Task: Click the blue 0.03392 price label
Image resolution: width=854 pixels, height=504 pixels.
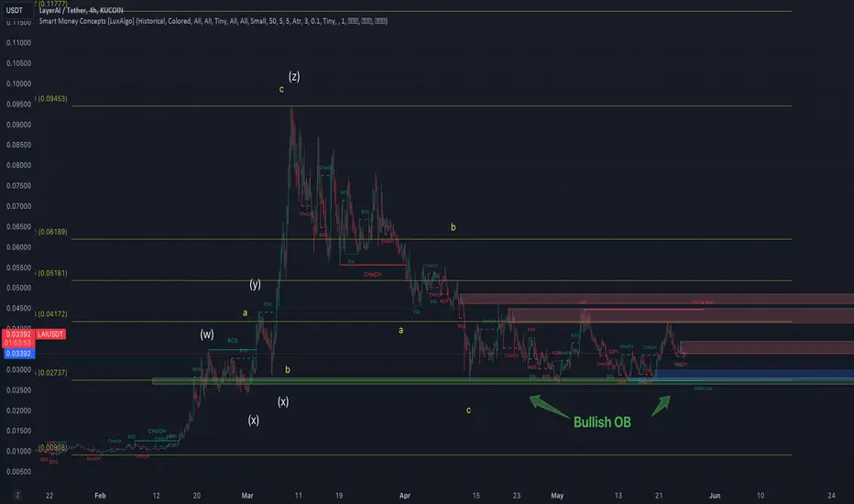Action: pos(19,354)
